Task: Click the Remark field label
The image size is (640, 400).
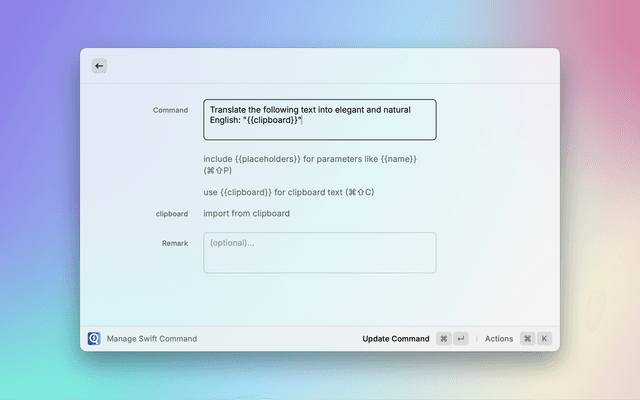Action: [174, 243]
